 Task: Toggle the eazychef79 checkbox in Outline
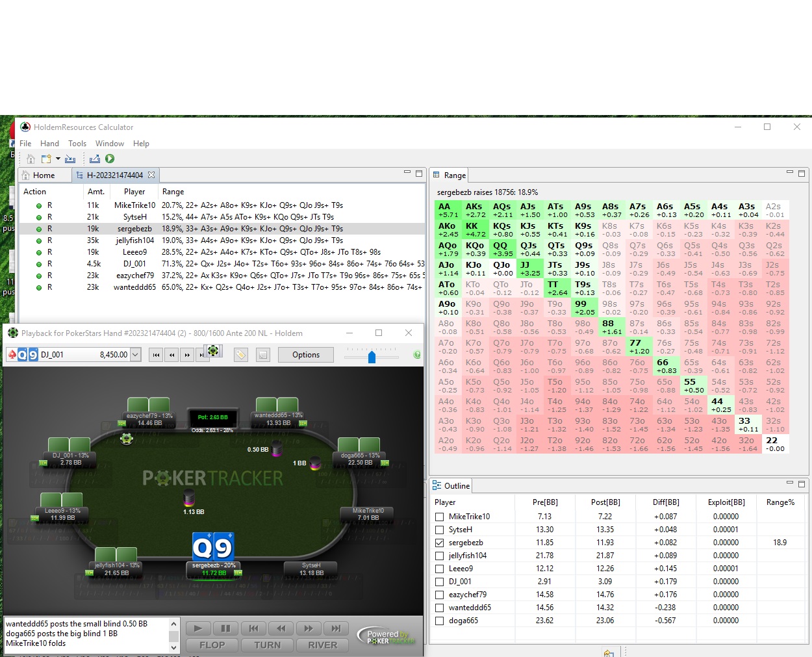tap(440, 595)
